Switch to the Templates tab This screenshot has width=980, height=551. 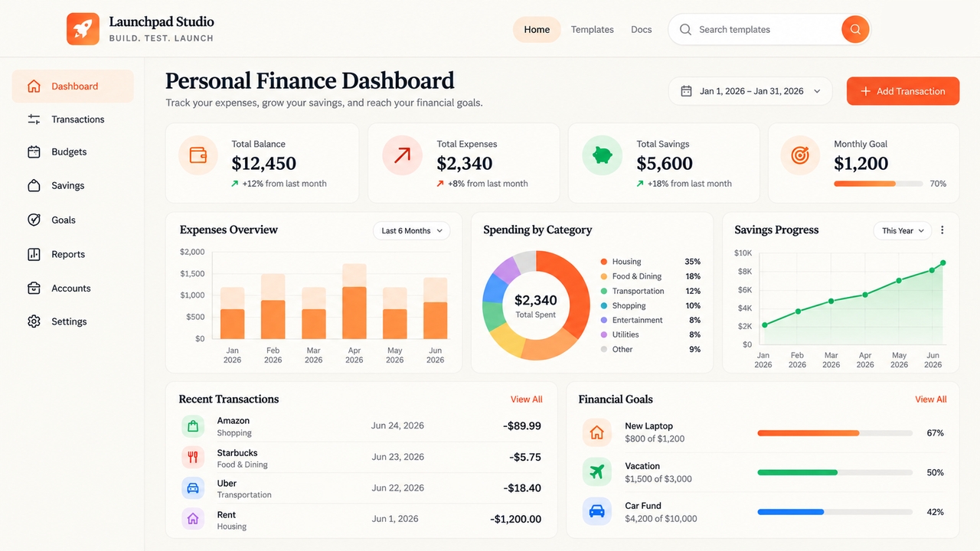(593, 30)
